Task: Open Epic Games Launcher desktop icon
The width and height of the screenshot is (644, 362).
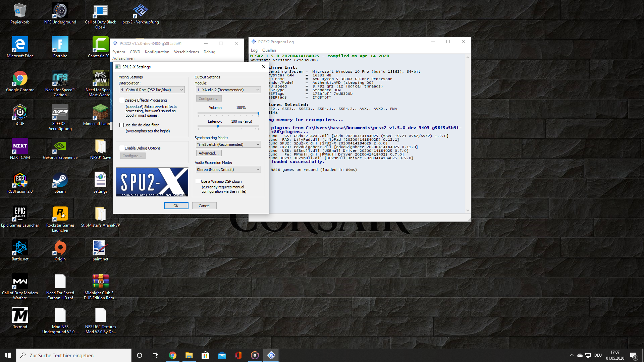Action: point(20,217)
